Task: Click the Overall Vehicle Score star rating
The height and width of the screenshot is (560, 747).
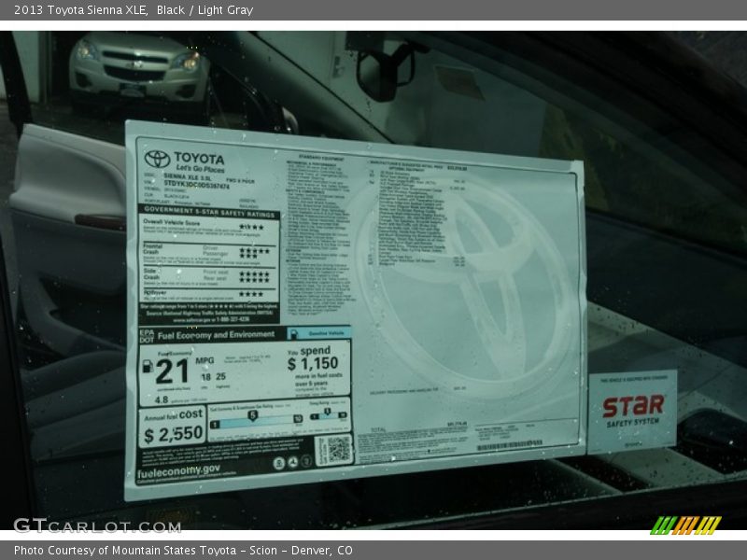Action: [x=251, y=227]
